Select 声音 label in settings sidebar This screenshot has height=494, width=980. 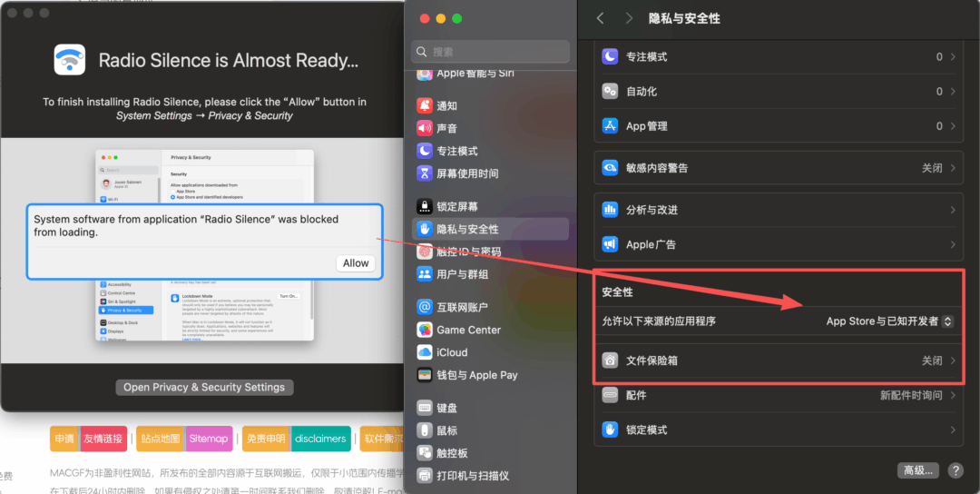(446, 128)
